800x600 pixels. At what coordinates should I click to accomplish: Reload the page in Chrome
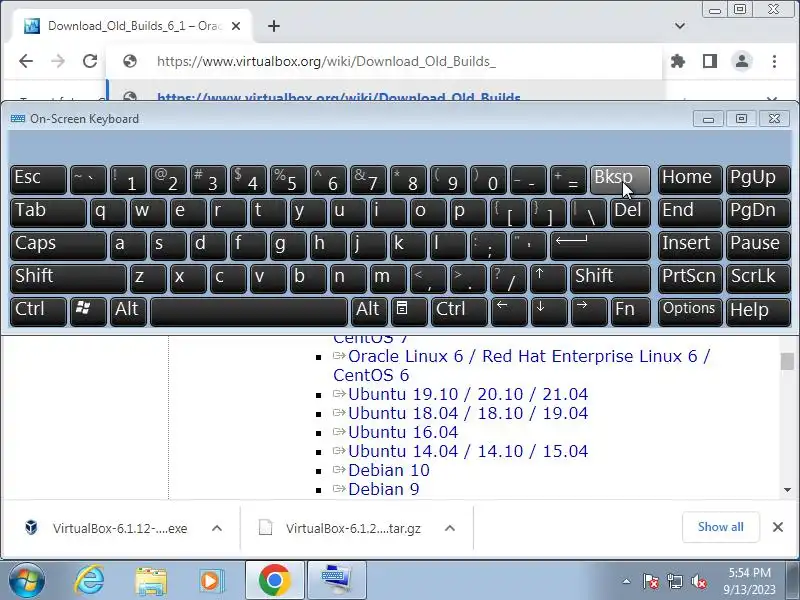tap(90, 61)
